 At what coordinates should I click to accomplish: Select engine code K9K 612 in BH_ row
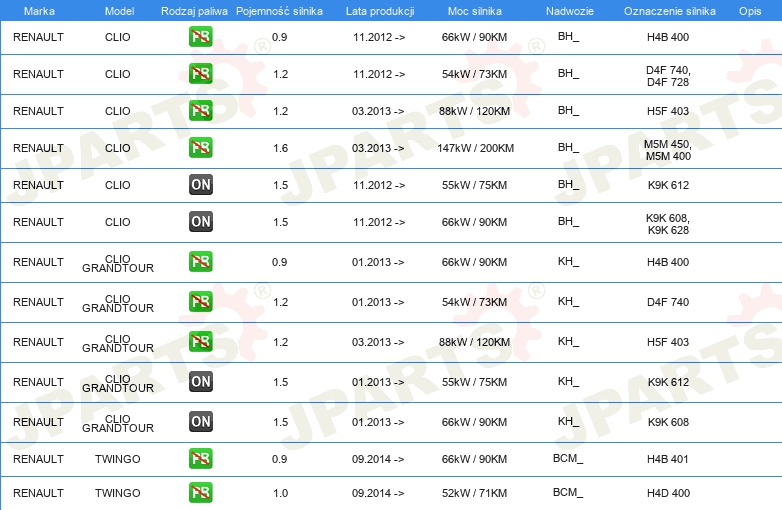(668, 185)
